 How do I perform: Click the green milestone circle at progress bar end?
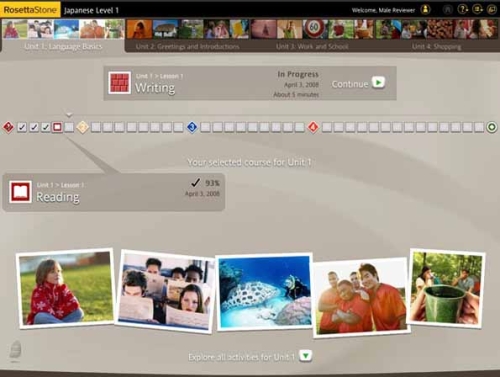coord(492,127)
